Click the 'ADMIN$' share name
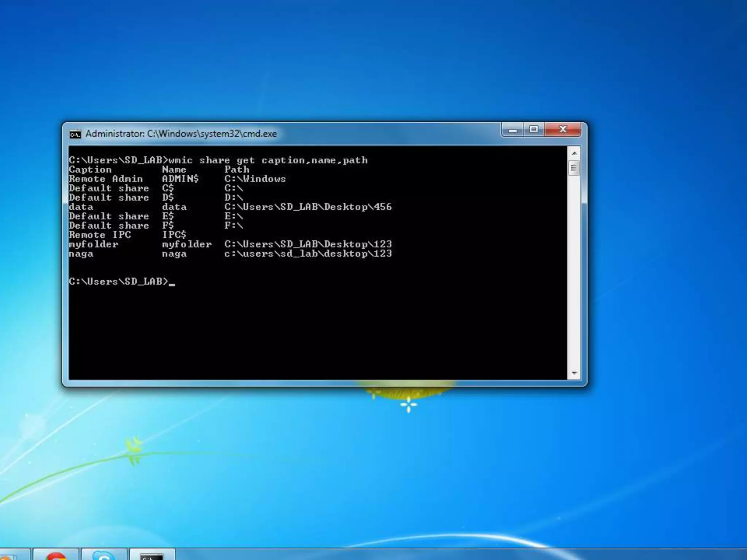 pyautogui.click(x=180, y=179)
